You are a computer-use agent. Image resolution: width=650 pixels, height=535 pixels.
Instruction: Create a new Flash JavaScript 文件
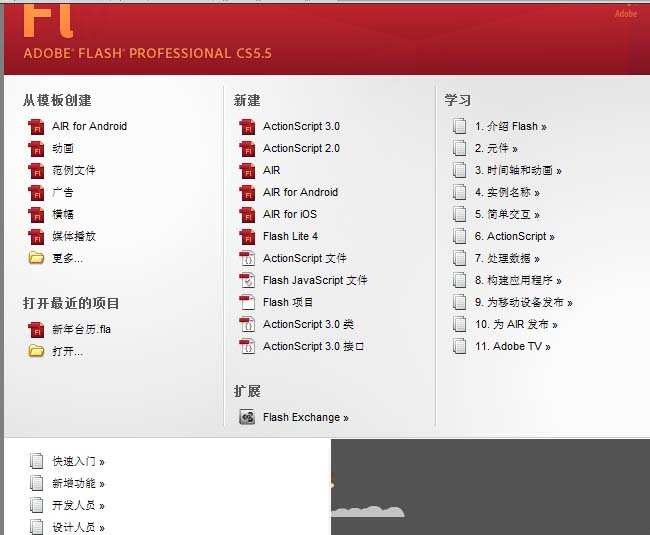click(x=315, y=280)
